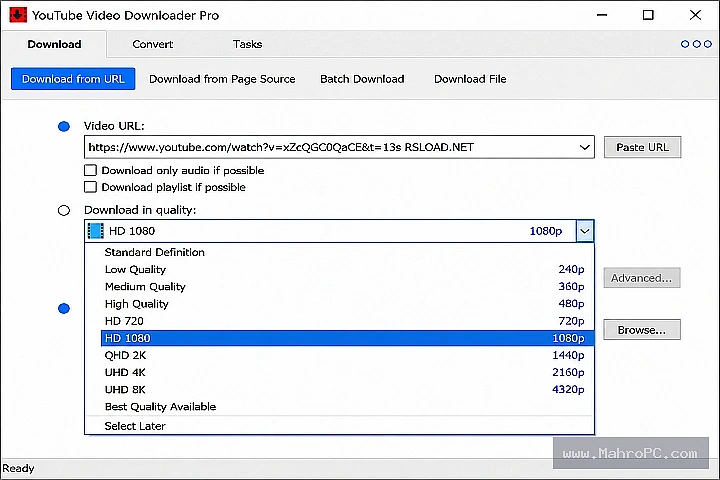720x480 pixels.
Task: Collapse the quality dropdown with its arrow
Action: pos(585,231)
